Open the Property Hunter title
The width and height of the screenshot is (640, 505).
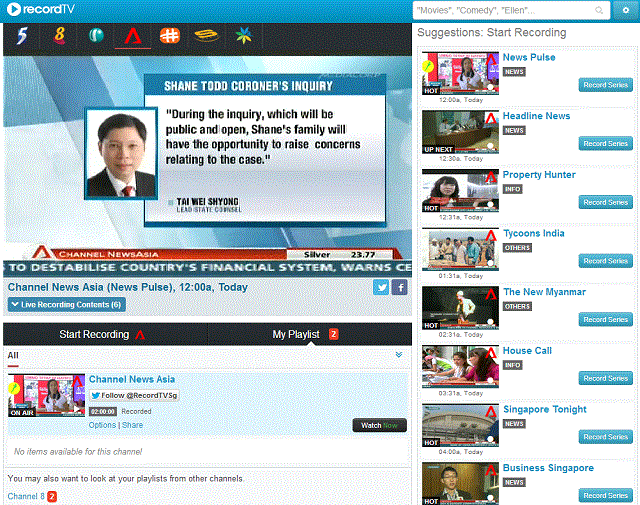[x=539, y=175]
